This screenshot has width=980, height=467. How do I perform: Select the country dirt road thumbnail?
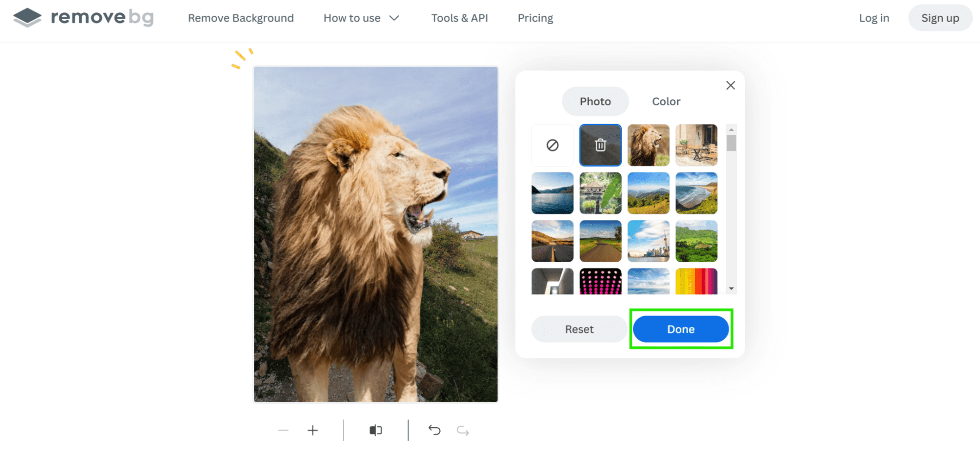(x=601, y=241)
